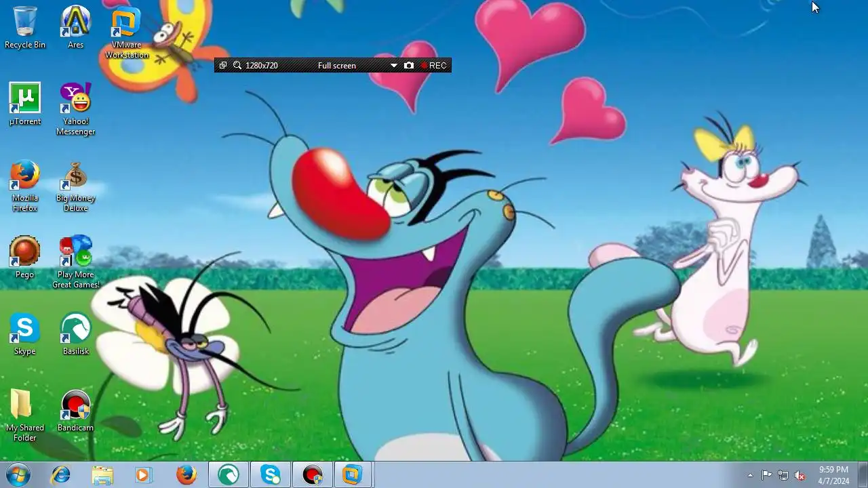Select the VMware Workstation desktop shortcut
Image resolution: width=868 pixels, height=488 pixels.
point(126,33)
